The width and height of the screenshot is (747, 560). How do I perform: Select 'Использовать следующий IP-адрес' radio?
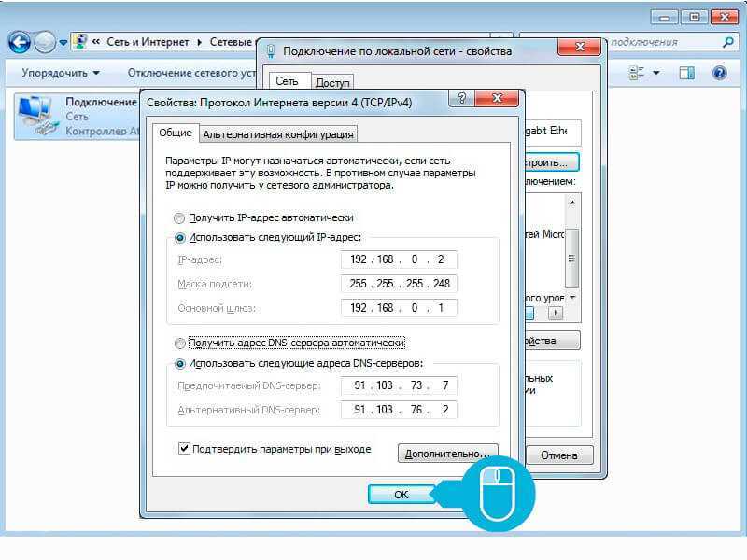[x=179, y=238]
